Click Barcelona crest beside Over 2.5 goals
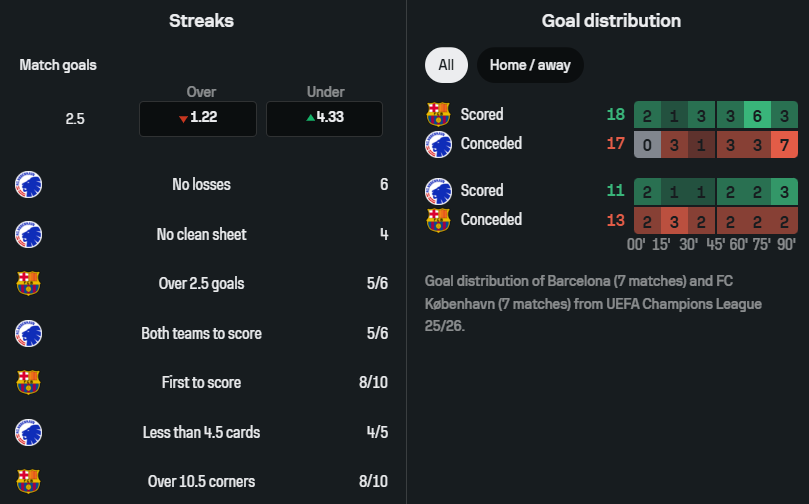 click(28, 283)
